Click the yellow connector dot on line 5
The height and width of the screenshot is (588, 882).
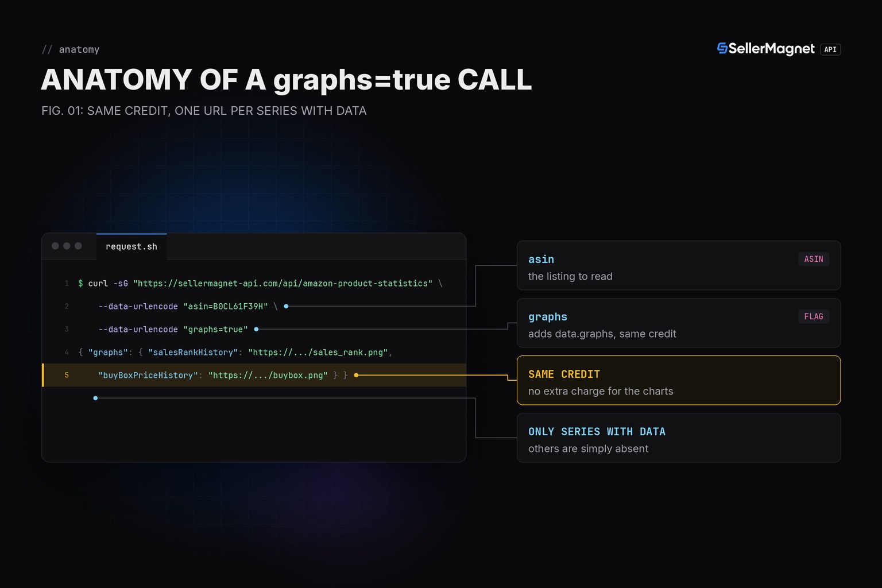(x=356, y=375)
